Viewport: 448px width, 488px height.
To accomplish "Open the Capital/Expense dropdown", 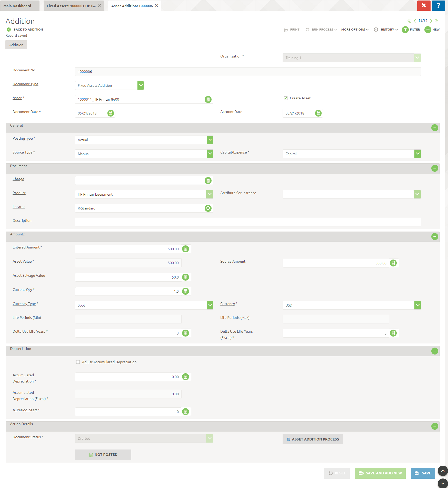I will click(417, 154).
